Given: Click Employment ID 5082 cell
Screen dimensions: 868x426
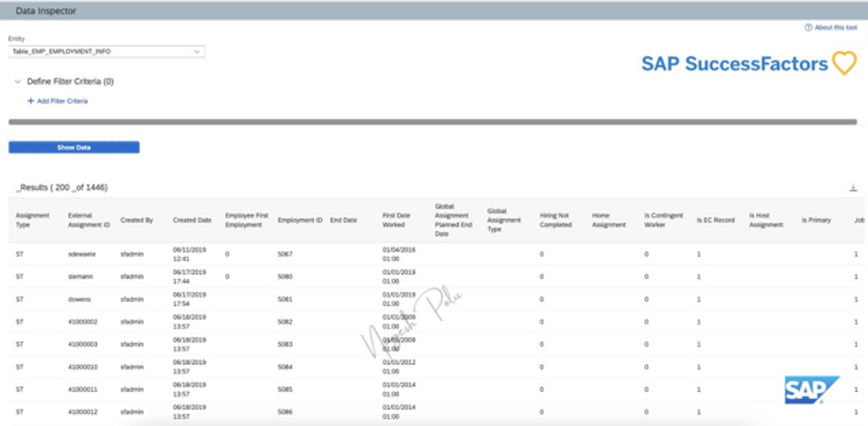Looking at the screenshot, I should [x=285, y=322].
